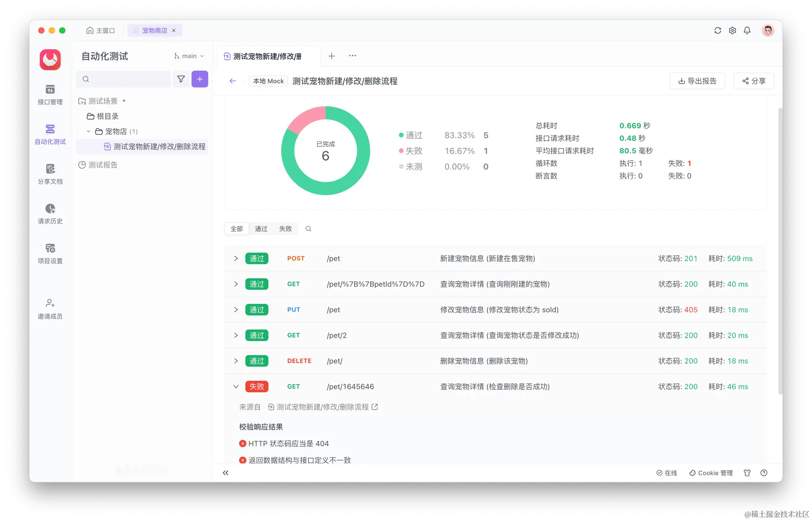Click the filter funnel icon
Screen dimensions: 812x521
181,79
